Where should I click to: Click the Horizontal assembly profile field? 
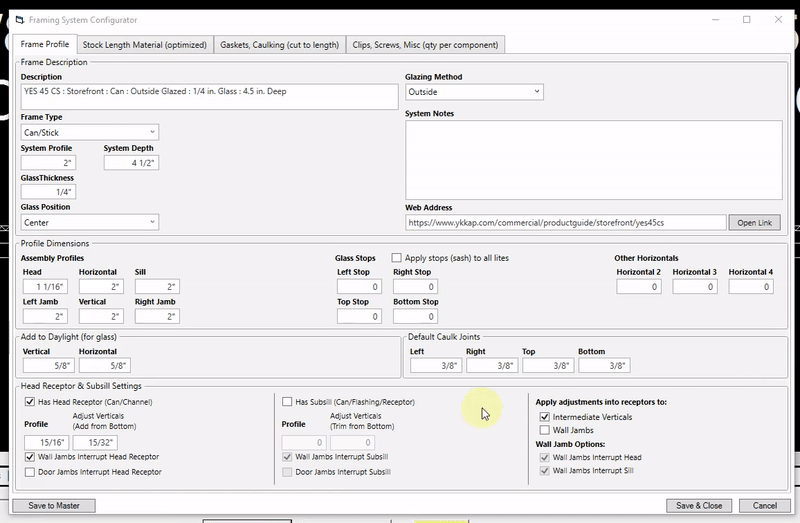(101, 287)
